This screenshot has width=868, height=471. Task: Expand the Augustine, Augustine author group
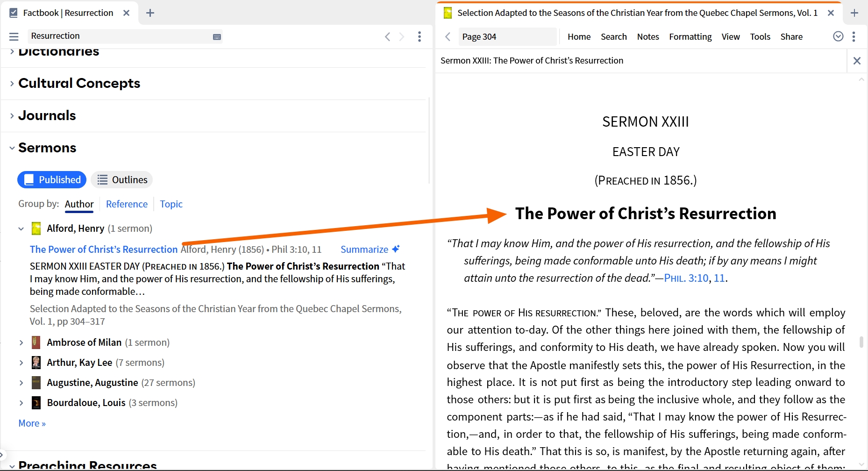[x=21, y=383]
